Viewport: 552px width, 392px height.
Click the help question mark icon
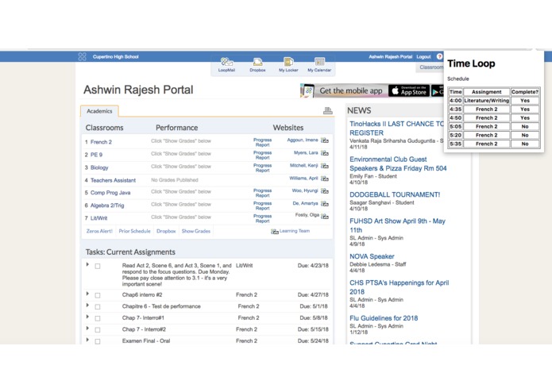coord(439,56)
